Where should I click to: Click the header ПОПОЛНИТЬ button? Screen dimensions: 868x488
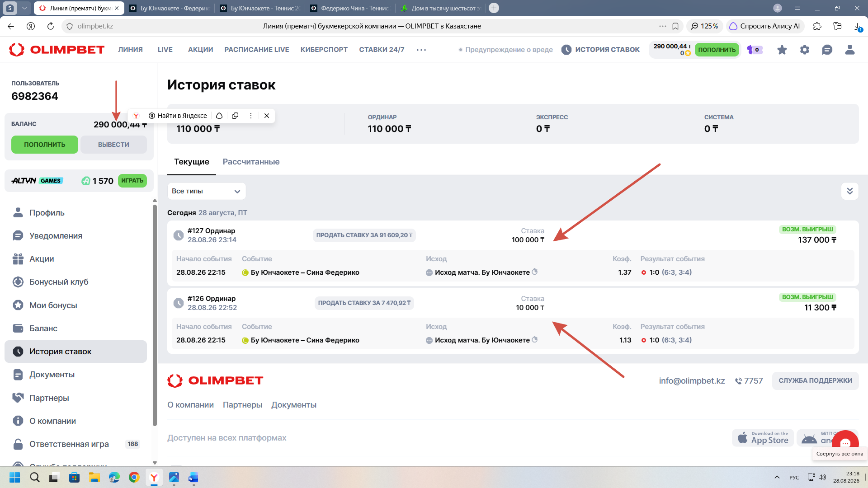click(717, 50)
